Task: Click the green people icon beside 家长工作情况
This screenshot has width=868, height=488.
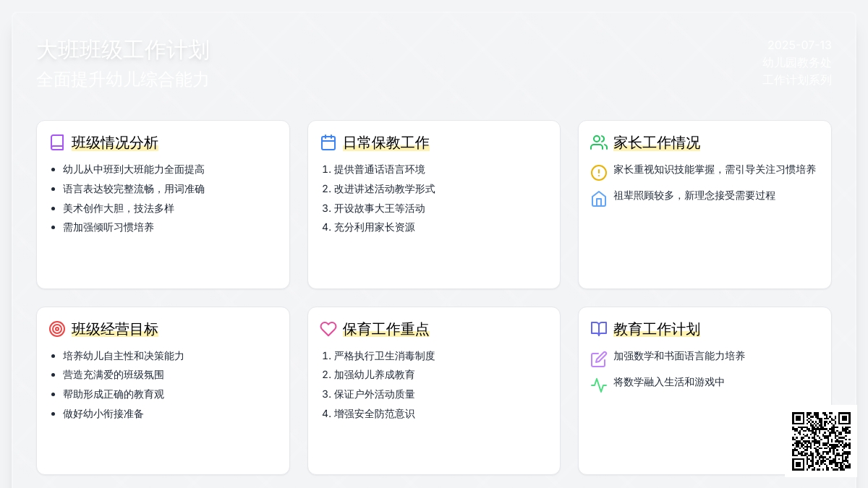Action: [x=599, y=142]
